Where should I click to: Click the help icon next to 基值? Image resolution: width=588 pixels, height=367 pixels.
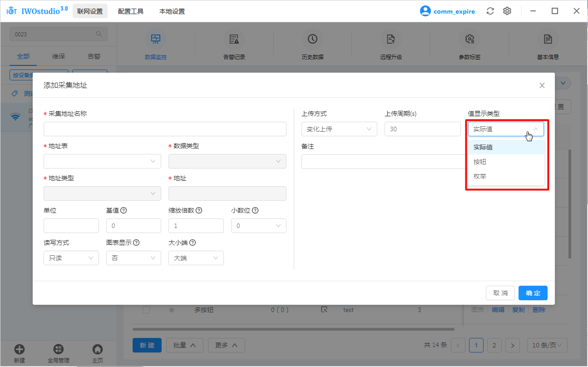[x=123, y=210]
